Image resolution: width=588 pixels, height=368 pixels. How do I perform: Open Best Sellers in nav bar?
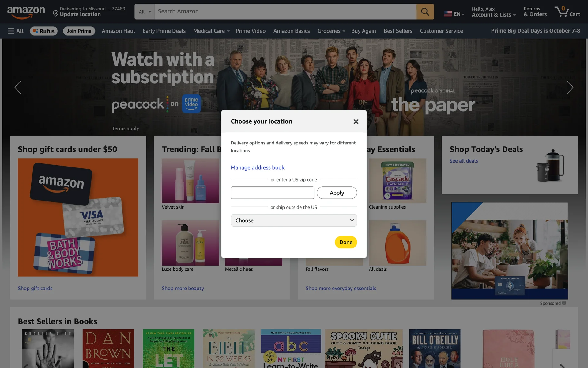[398, 31]
